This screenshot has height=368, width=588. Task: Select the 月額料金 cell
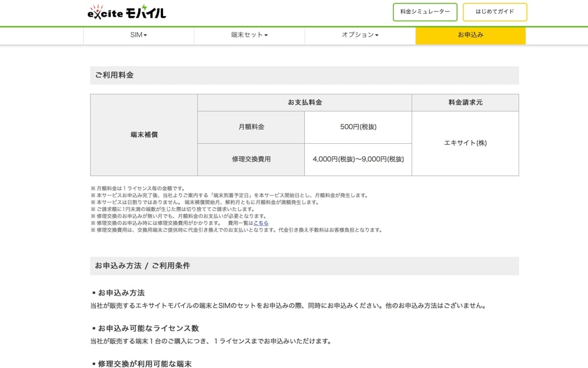tap(252, 127)
